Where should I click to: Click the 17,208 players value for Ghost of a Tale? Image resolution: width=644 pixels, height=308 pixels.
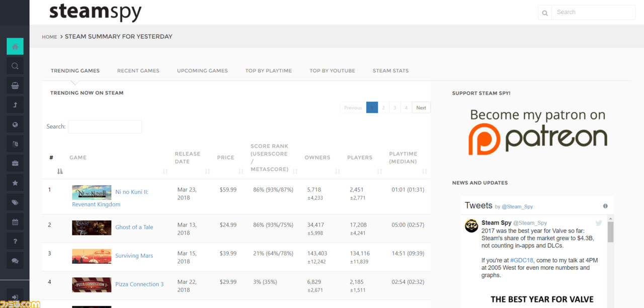358,225
